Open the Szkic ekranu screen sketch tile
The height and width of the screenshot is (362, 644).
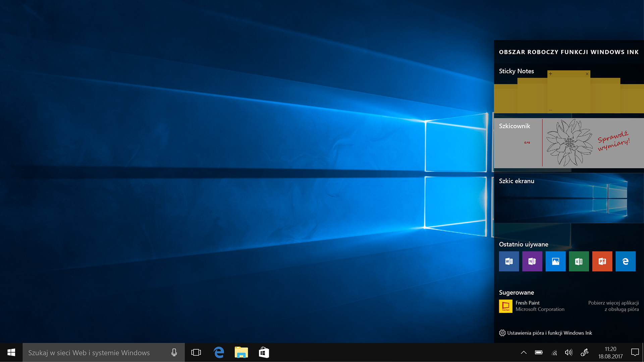coord(569,198)
